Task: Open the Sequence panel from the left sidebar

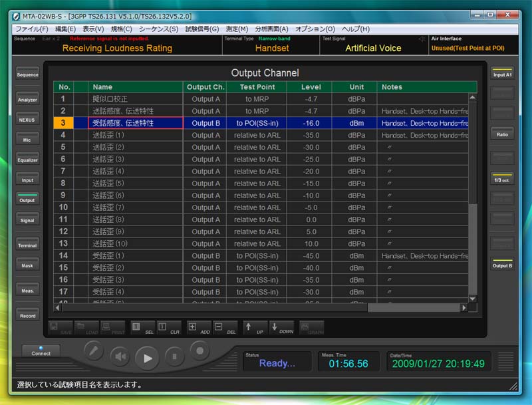Action: pyautogui.click(x=27, y=73)
